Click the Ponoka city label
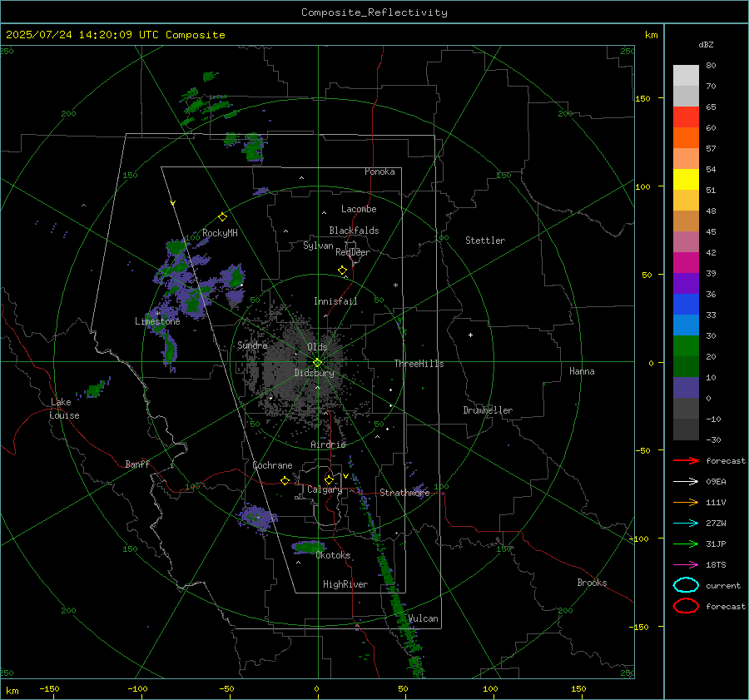 pos(379,171)
